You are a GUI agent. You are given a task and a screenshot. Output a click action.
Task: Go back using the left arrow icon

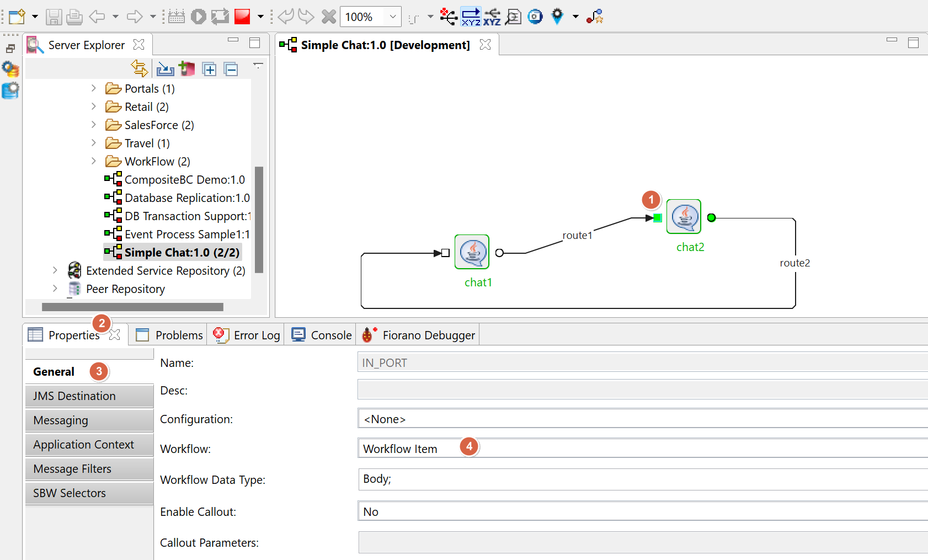click(97, 17)
